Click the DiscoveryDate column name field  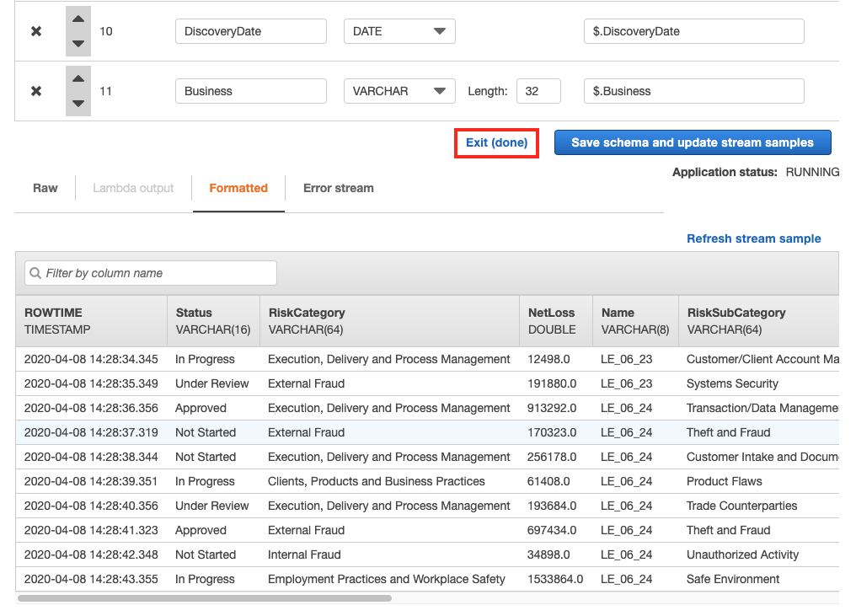point(250,31)
